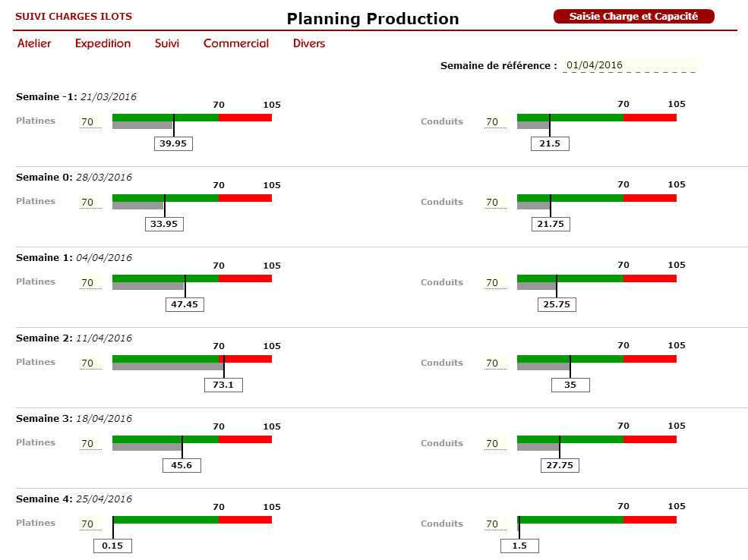This screenshot has height=560, width=748.
Task: Click the 73.1 Platines load value box
Action: 223,385
